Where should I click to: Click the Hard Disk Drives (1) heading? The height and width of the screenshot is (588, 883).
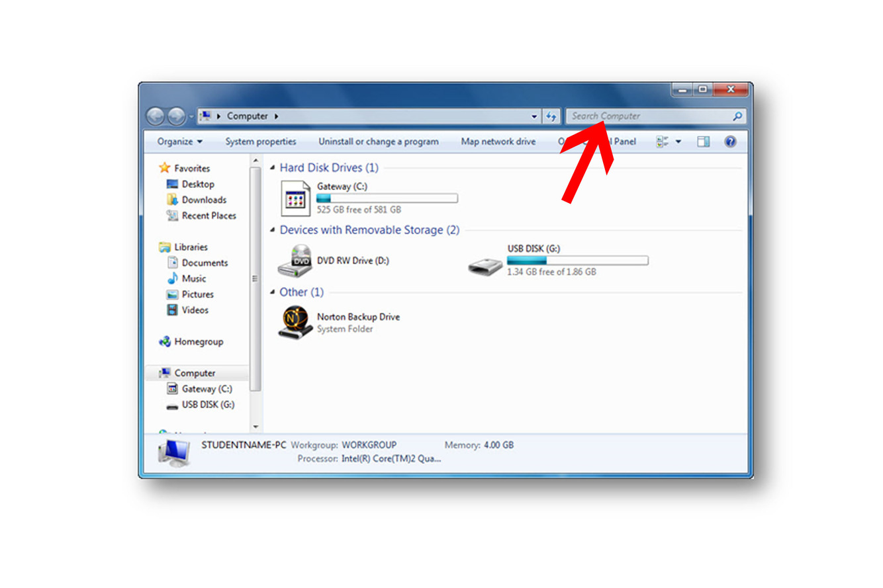tap(329, 168)
